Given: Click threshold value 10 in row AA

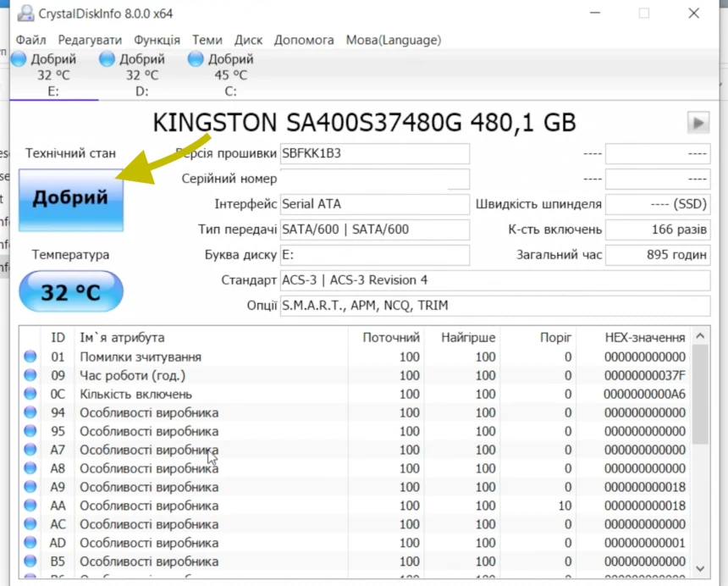Looking at the screenshot, I should click(565, 506).
